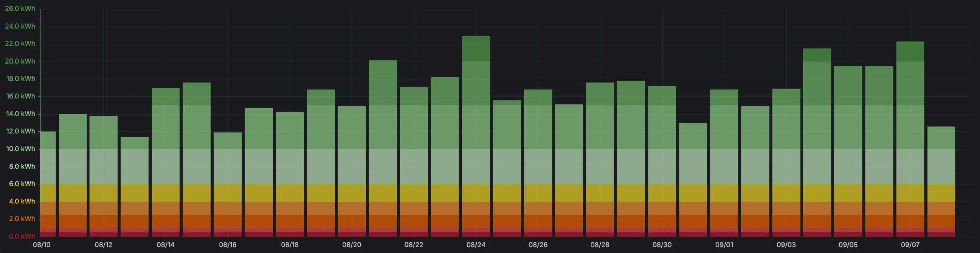Click the 22.0 kWh y-axis label

[20, 44]
